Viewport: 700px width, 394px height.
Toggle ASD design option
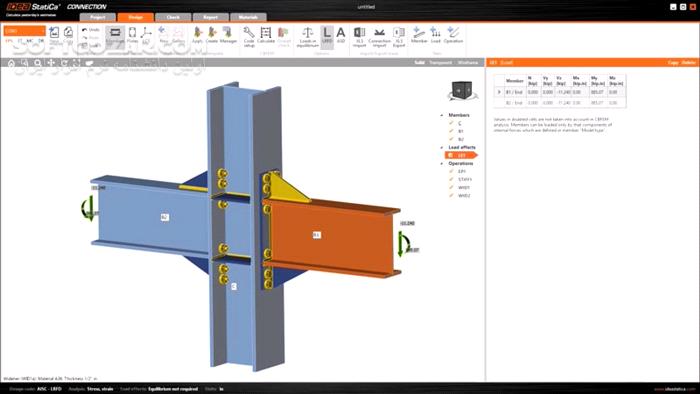pos(341,35)
